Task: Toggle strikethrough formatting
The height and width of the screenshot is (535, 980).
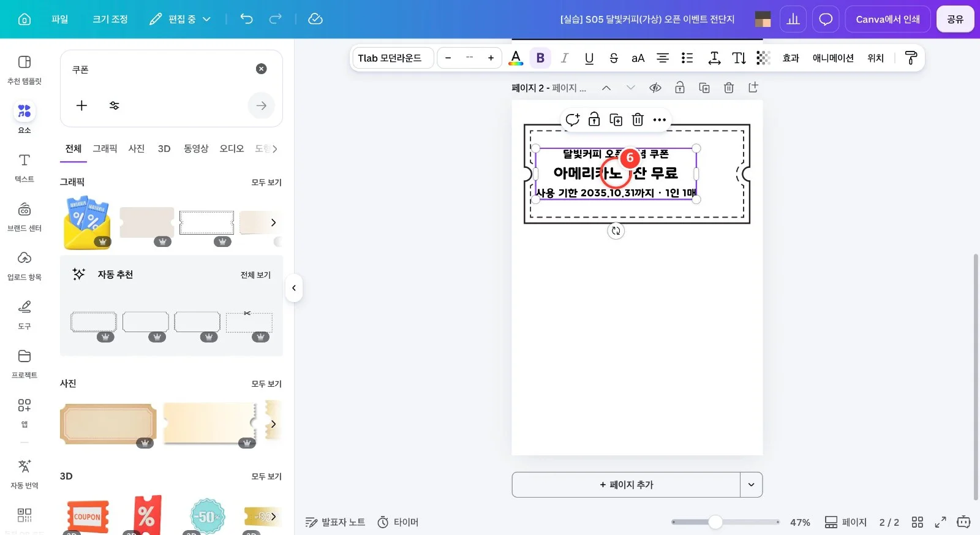Action: (614, 58)
